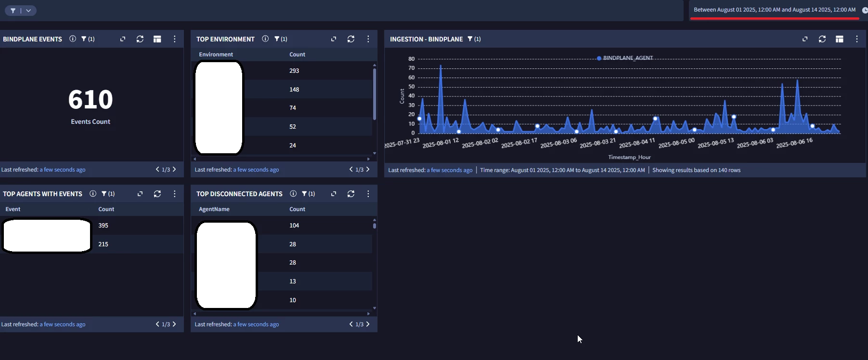Show info for Bindplane Events panel

(x=73, y=39)
